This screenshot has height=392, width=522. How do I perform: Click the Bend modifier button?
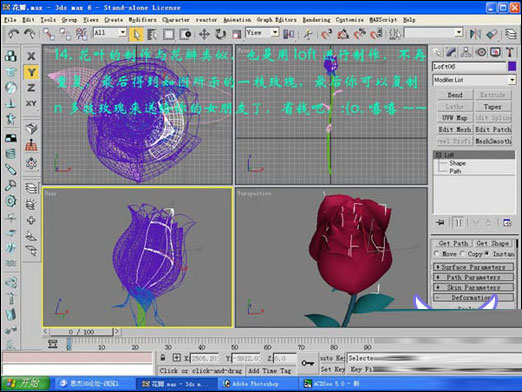[455, 95]
